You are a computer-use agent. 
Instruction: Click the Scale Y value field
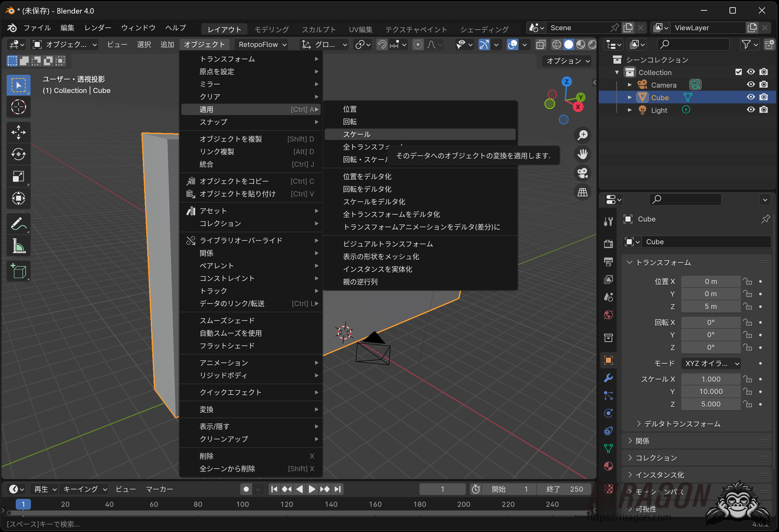point(710,392)
